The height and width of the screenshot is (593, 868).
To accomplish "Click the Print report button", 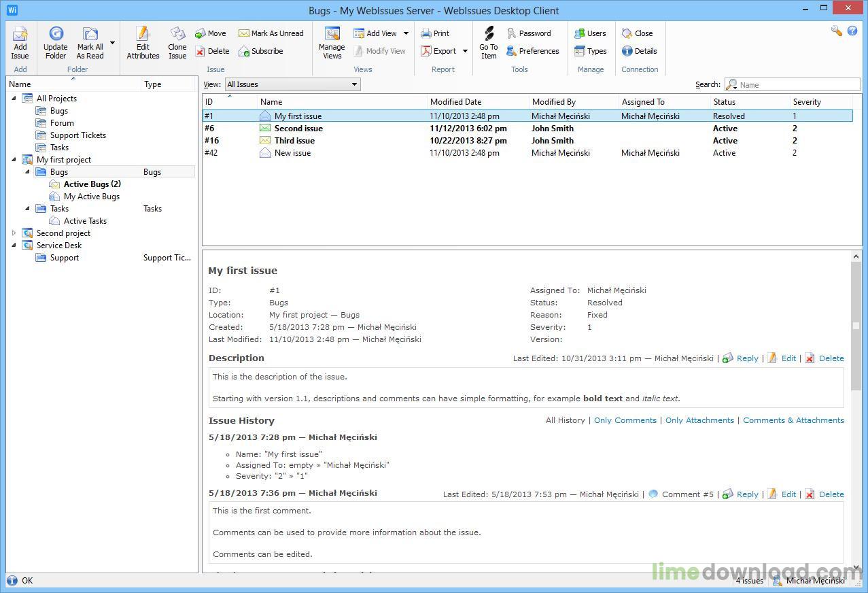I will [x=435, y=33].
